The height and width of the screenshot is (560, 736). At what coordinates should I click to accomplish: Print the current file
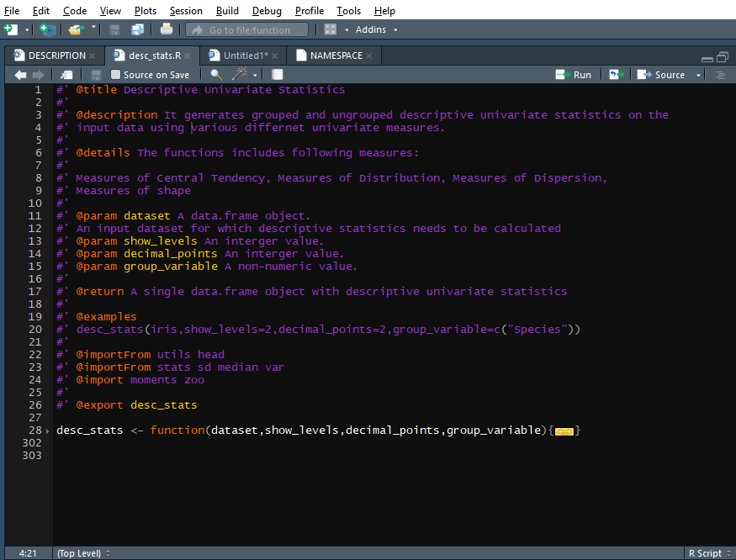tap(166, 29)
